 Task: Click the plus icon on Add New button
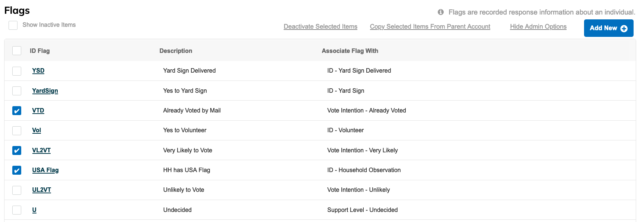point(625,28)
